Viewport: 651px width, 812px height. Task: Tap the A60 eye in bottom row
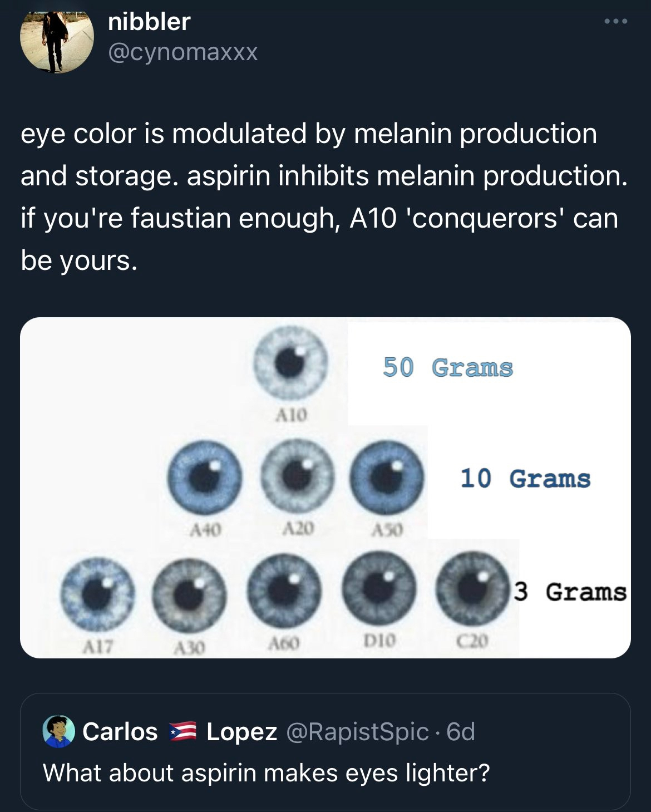click(x=285, y=590)
